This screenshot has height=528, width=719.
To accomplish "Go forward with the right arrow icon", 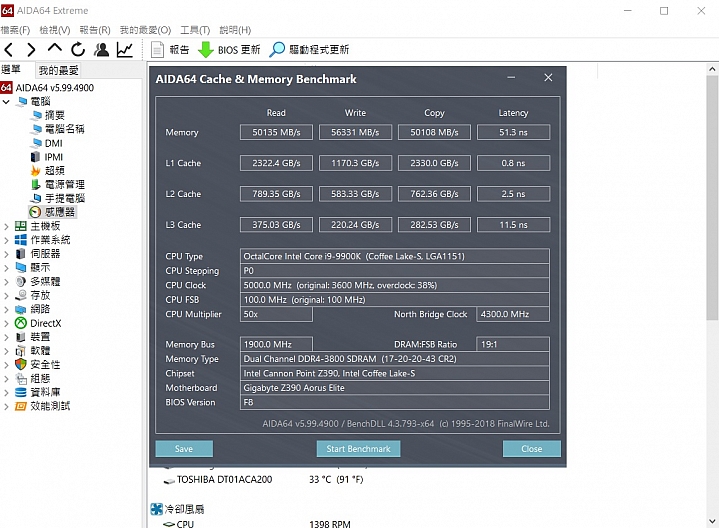I will tap(31, 50).
